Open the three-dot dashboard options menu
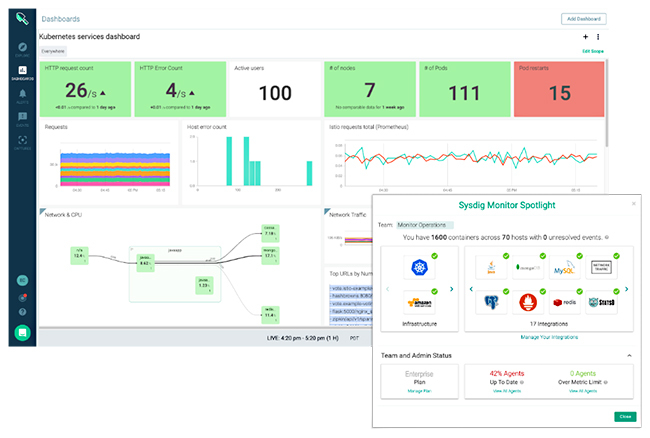This screenshot has width=650, height=438. click(598, 37)
